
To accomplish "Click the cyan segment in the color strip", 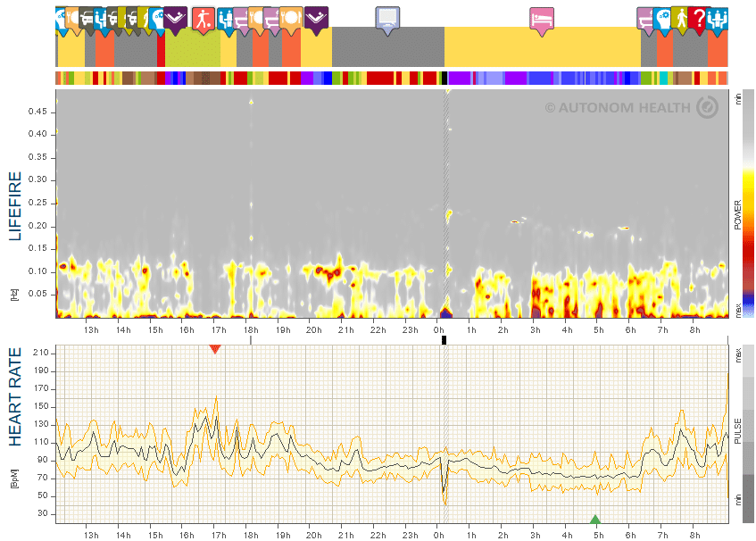I will (663, 78).
